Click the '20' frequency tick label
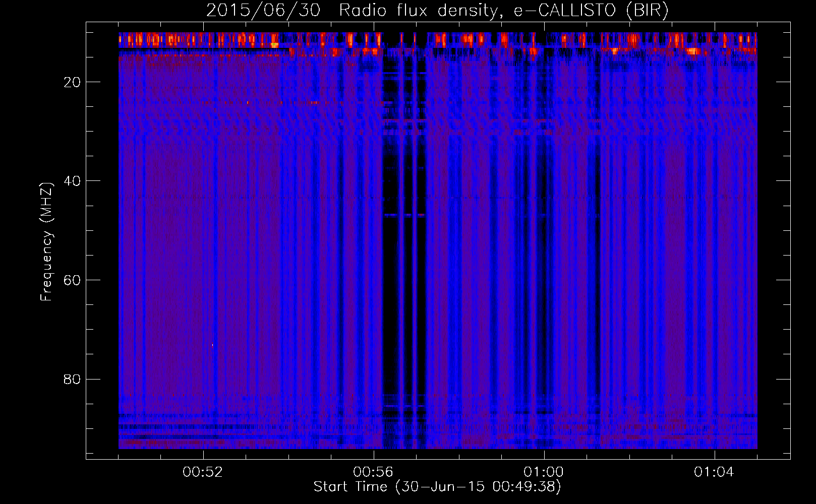This screenshot has height=504, width=816. (x=72, y=82)
